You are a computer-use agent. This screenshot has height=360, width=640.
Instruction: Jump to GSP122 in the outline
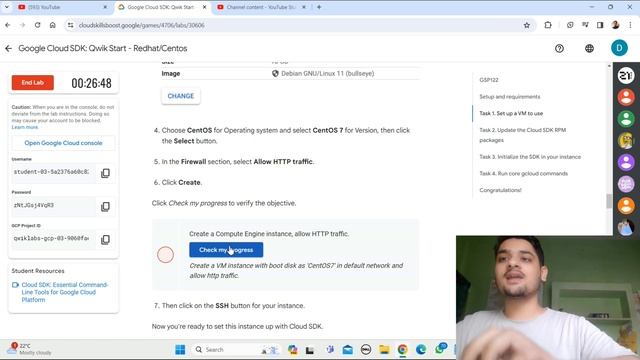click(x=489, y=80)
